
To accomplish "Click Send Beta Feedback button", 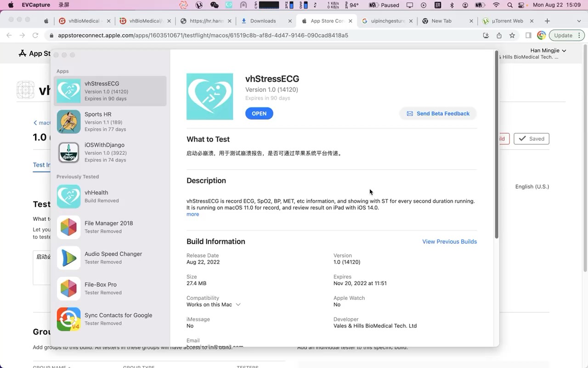I will 438,114.
